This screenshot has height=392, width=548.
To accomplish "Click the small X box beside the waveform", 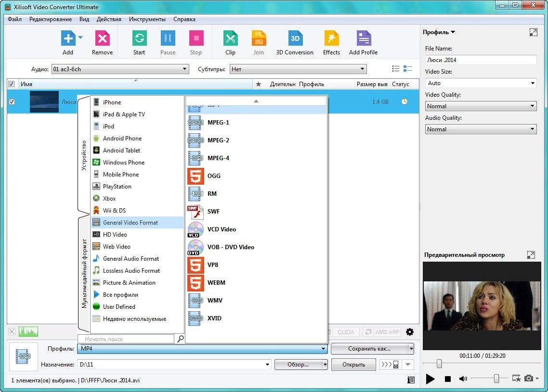I will (12, 331).
